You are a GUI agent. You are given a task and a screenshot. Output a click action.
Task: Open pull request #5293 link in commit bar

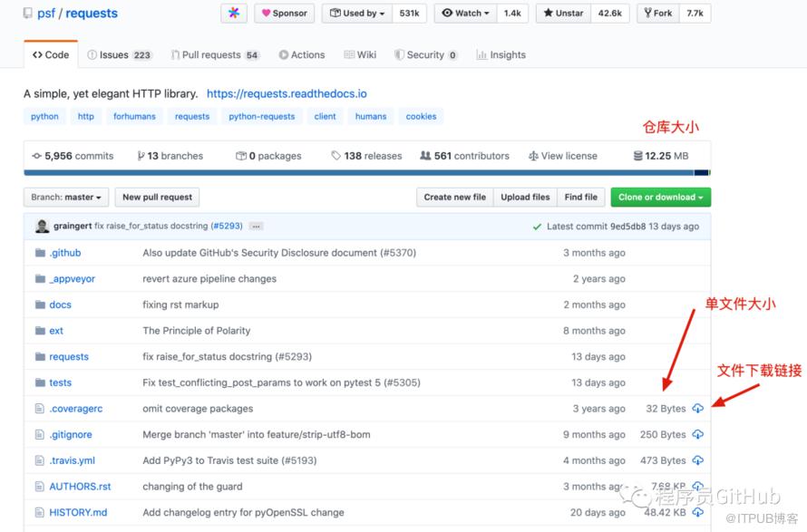tap(227, 226)
